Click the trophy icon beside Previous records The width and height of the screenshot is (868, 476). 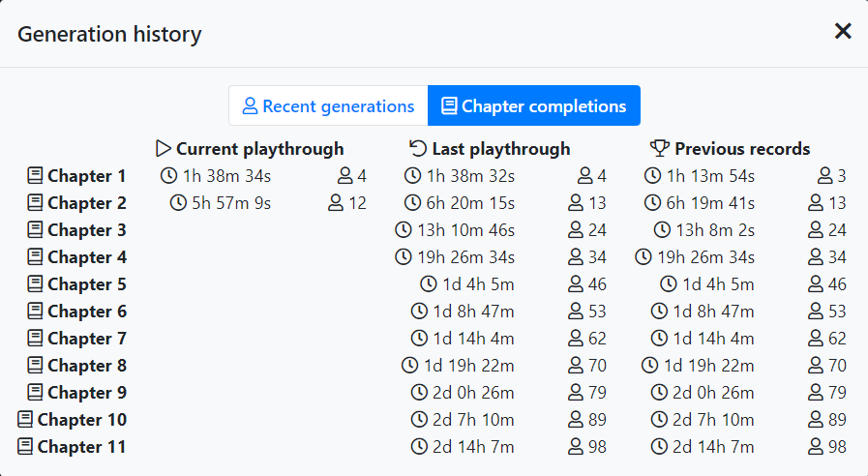tap(659, 148)
